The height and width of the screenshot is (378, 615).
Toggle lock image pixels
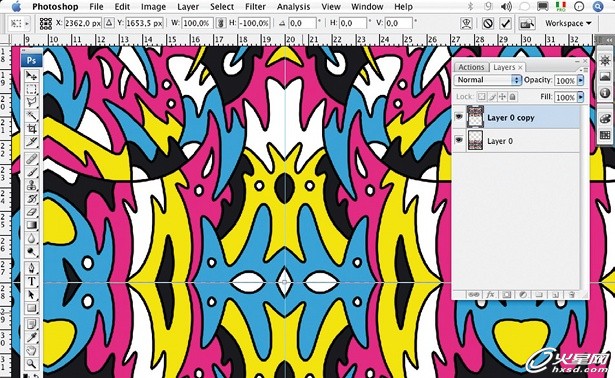[492, 96]
